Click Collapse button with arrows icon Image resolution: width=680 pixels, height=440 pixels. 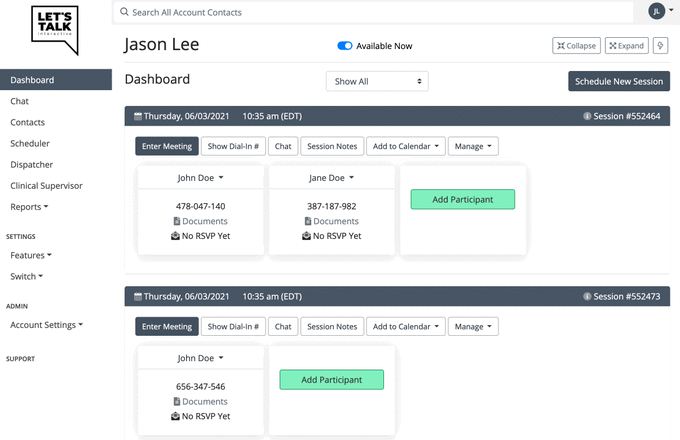point(576,46)
